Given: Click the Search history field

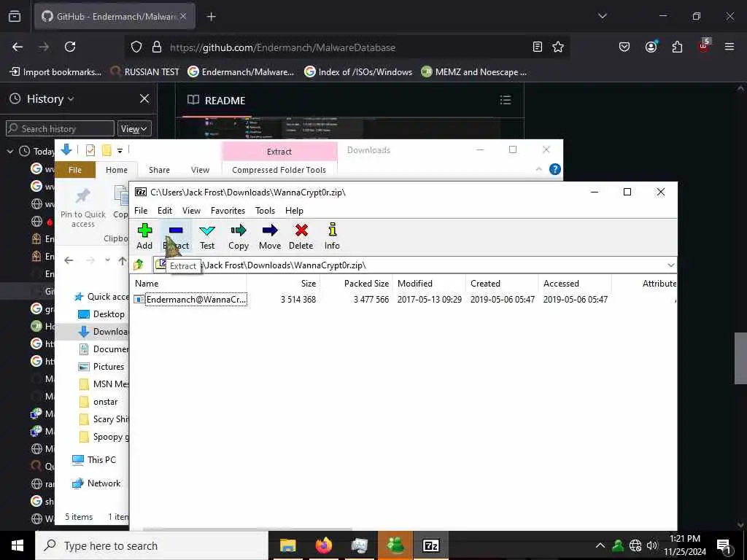Looking at the screenshot, I should click(x=60, y=128).
